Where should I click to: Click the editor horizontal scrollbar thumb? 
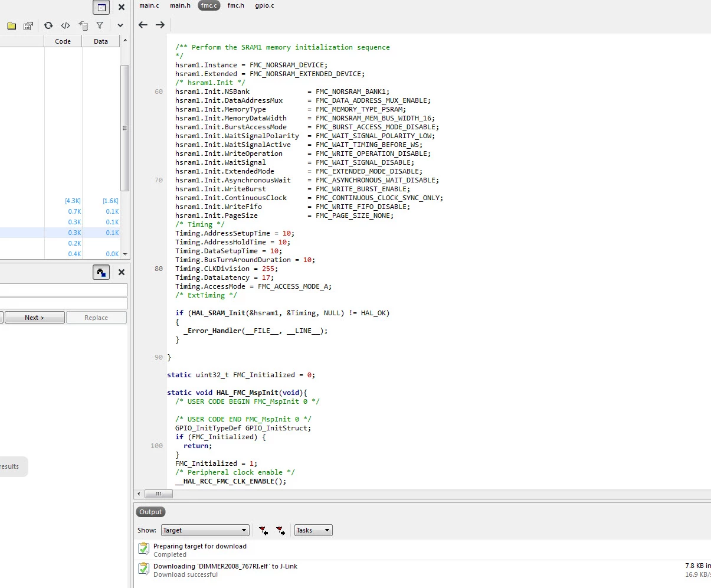(159, 494)
